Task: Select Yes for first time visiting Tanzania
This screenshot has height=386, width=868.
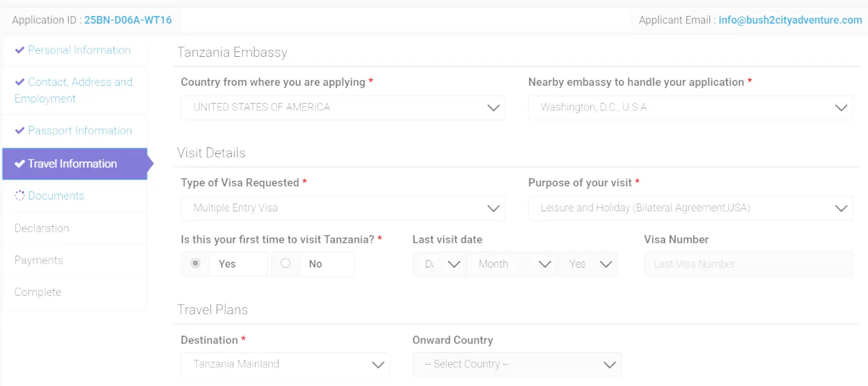Action: point(196,263)
